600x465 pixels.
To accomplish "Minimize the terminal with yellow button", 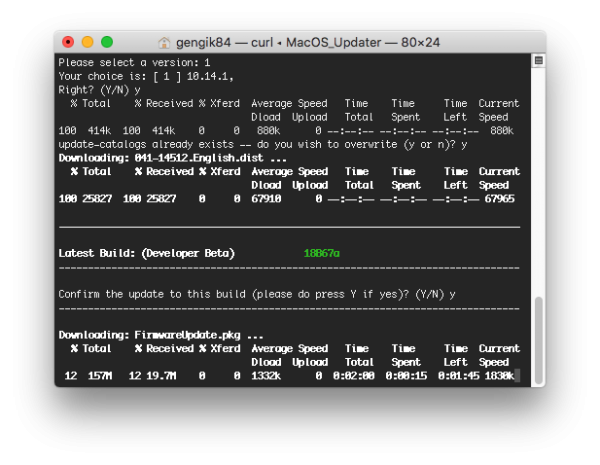I will (x=88, y=42).
